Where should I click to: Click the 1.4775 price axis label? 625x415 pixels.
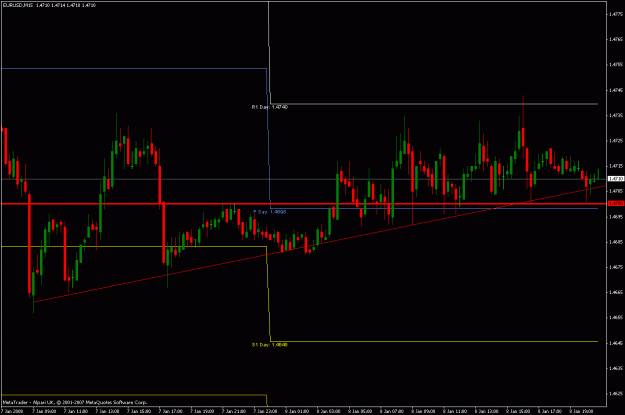(616, 14)
